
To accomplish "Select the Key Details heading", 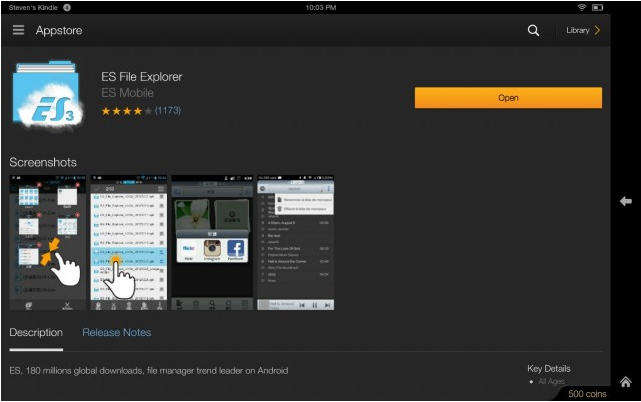I will tap(549, 368).
